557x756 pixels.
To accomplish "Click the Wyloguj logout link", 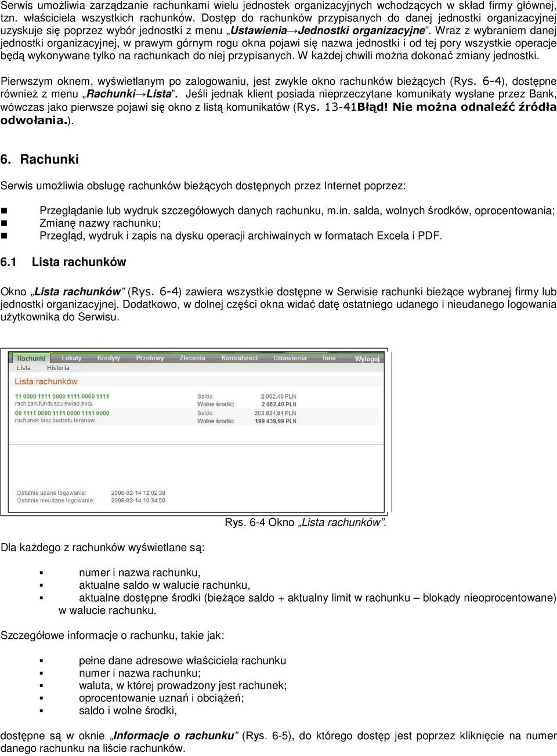I will [367, 359].
